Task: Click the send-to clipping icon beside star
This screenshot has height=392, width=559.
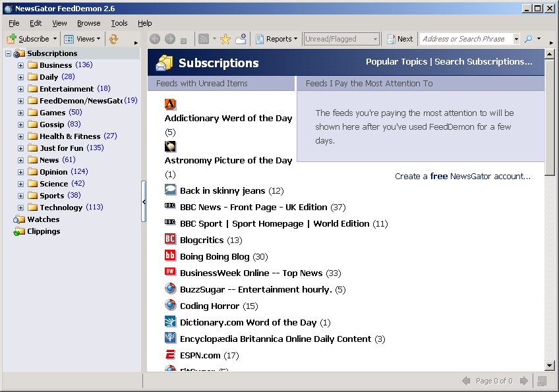Action: coord(241,39)
